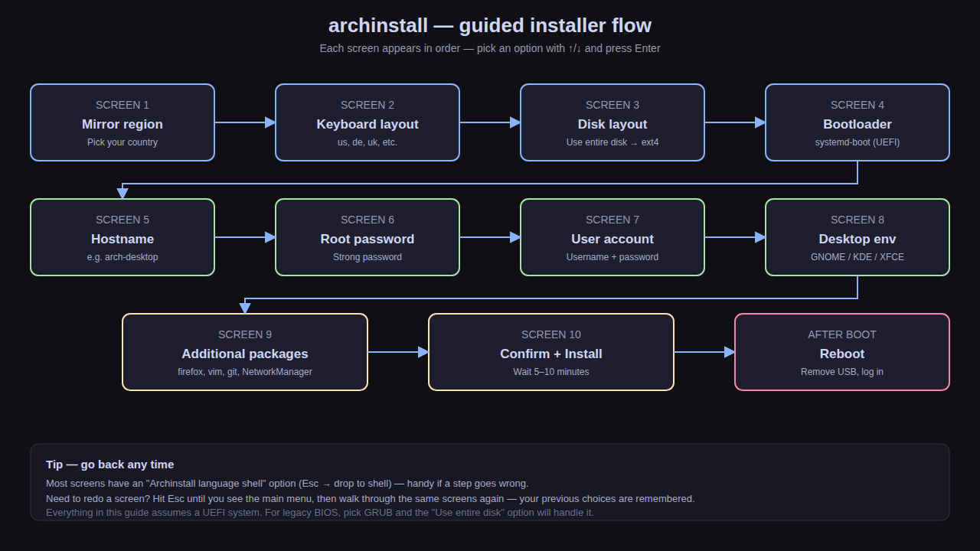Select the Disk layout screen box
This screenshot has height=551, width=980.
(612, 122)
